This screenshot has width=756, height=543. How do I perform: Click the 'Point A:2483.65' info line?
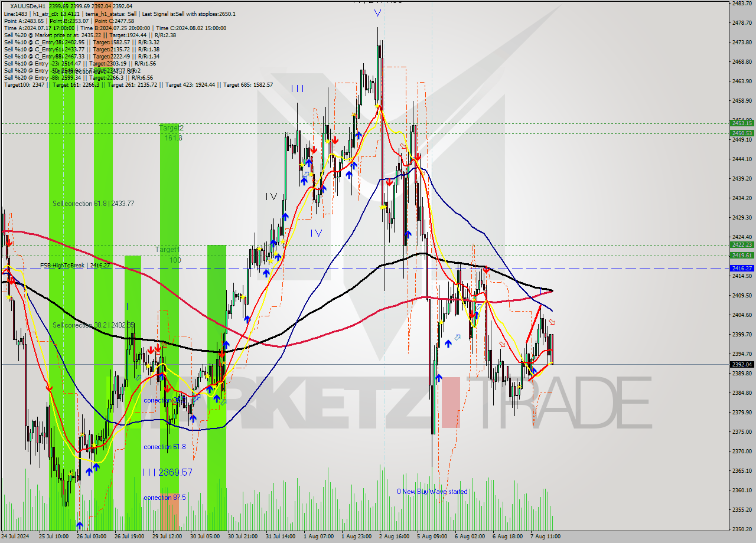pyautogui.click(x=69, y=21)
